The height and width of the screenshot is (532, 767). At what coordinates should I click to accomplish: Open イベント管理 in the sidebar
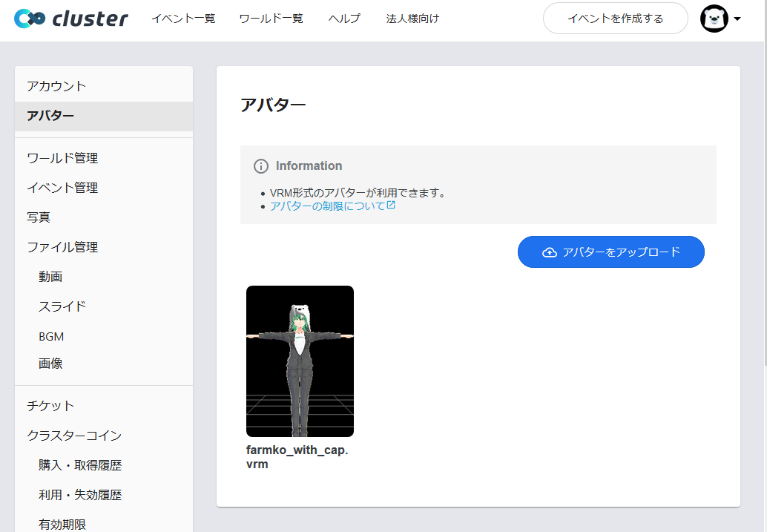point(104,188)
